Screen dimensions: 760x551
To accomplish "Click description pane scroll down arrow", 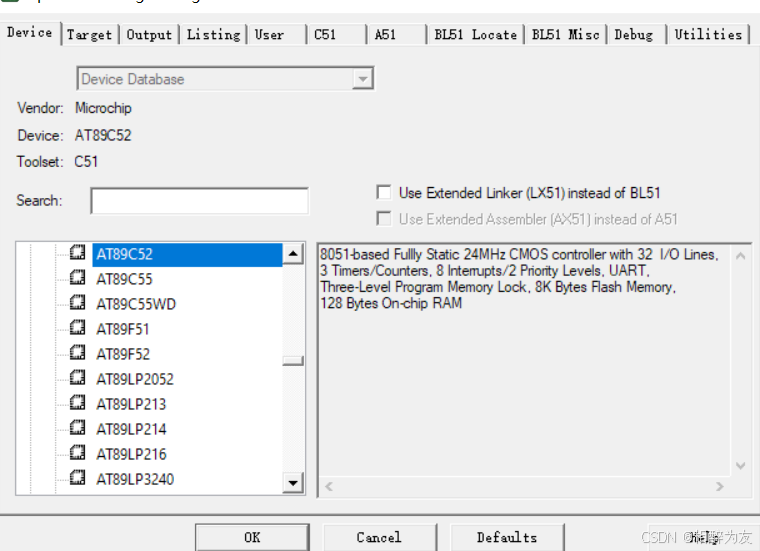I will [741, 466].
